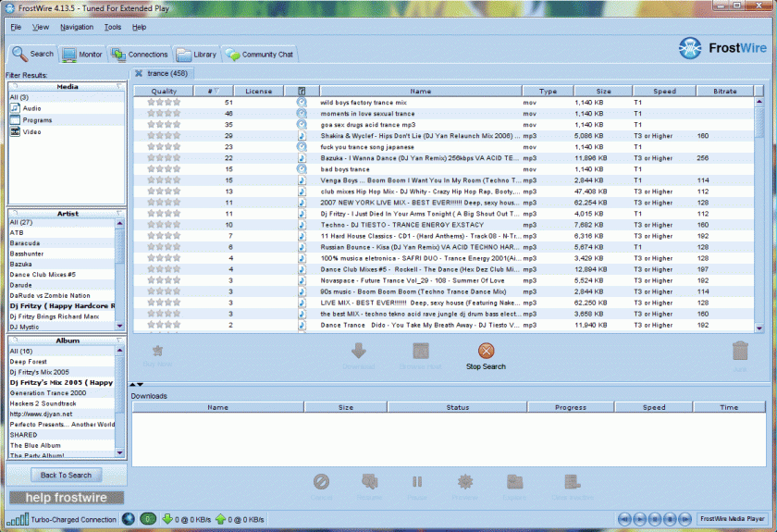Screen dimensions: 777x532
Task: Click the Back To Search button
Action: [x=66, y=475]
